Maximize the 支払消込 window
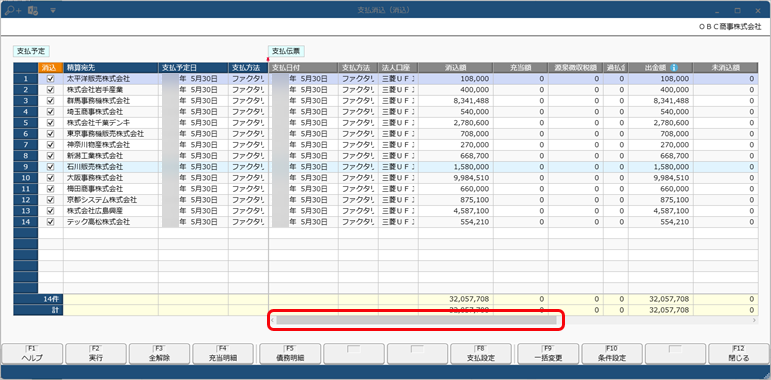771x380 pixels. pyautogui.click(x=738, y=10)
